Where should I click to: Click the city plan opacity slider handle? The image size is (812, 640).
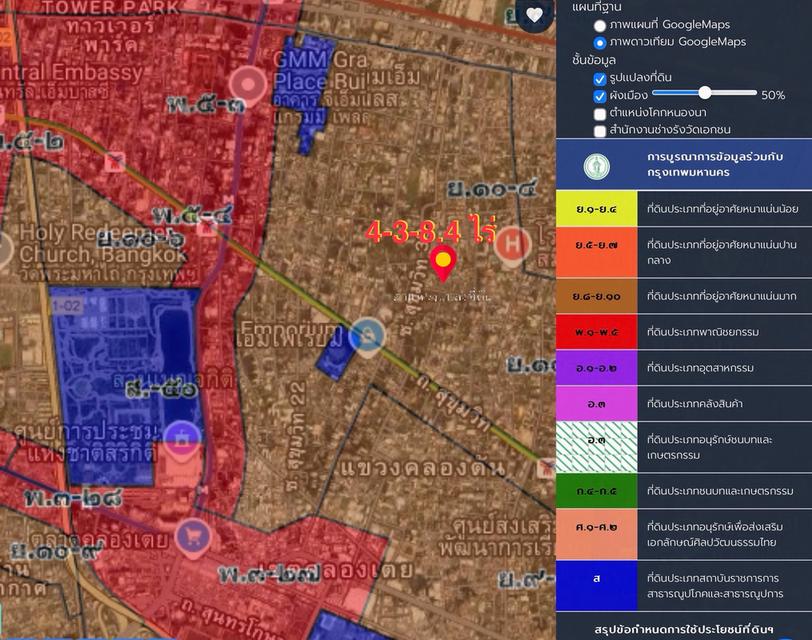(x=705, y=92)
